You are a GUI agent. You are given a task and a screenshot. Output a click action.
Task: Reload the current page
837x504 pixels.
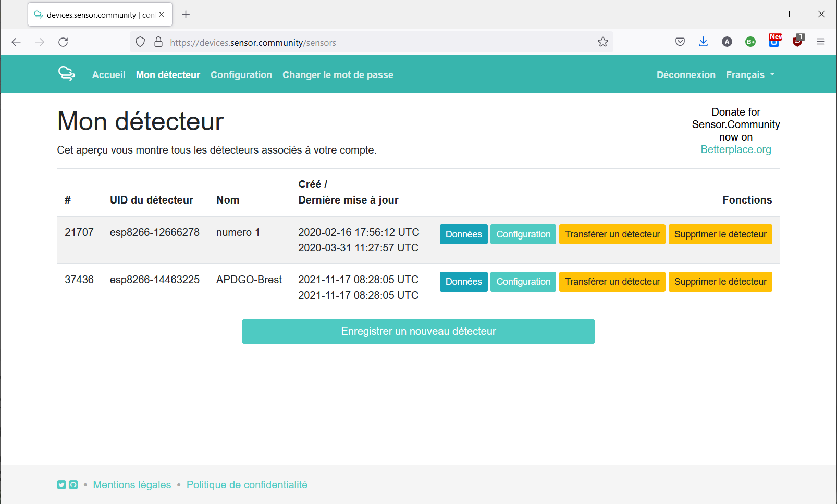[63, 42]
